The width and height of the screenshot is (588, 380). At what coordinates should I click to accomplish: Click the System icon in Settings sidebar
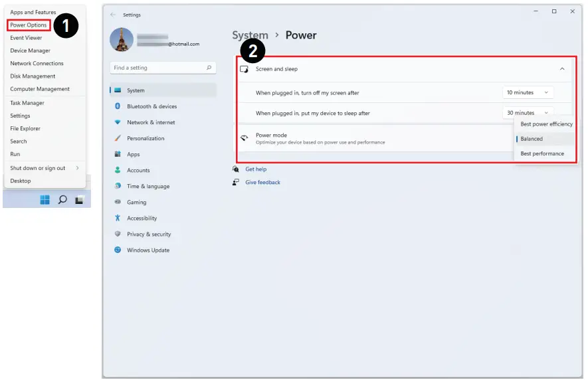[x=118, y=90]
